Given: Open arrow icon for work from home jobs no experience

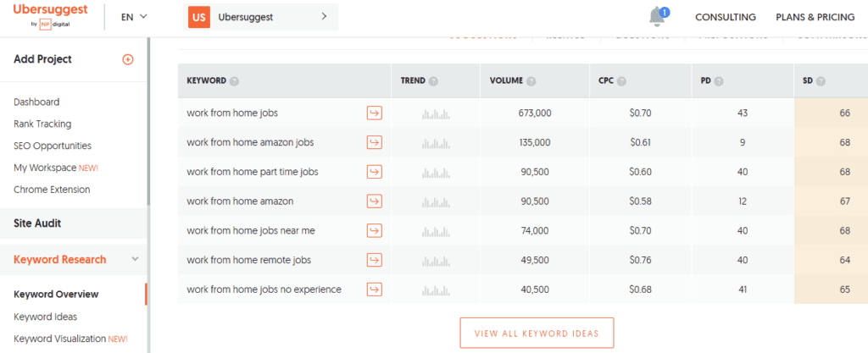Looking at the screenshot, I should [375, 289].
